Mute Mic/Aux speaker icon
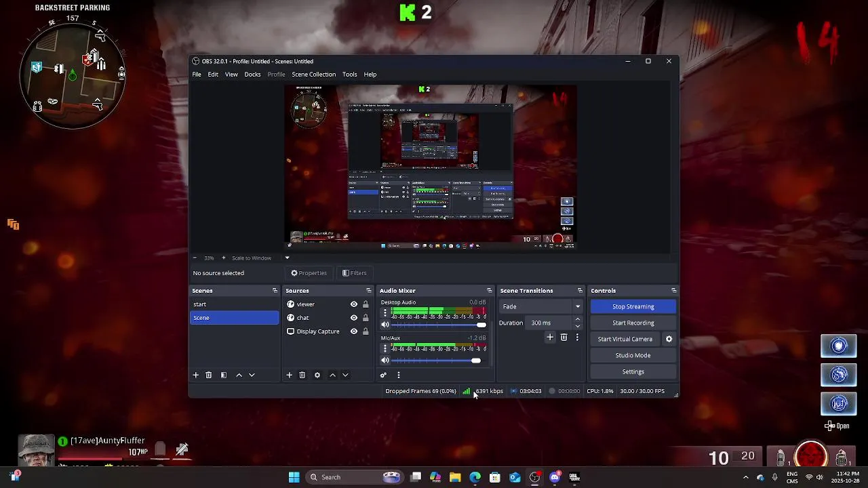The image size is (868, 488). tap(385, 361)
